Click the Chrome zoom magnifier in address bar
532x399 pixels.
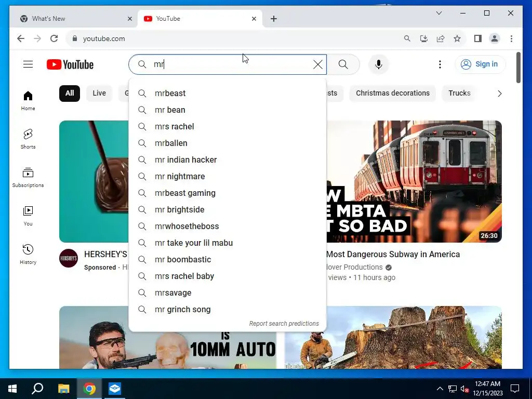[407, 38]
